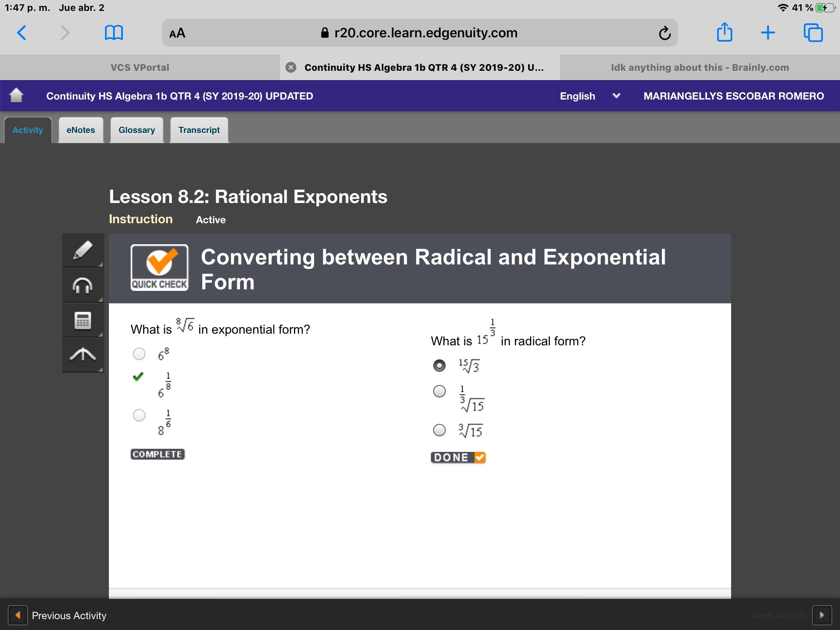
Task: Open Safari tab overview icon
Action: pyautogui.click(x=813, y=33)
